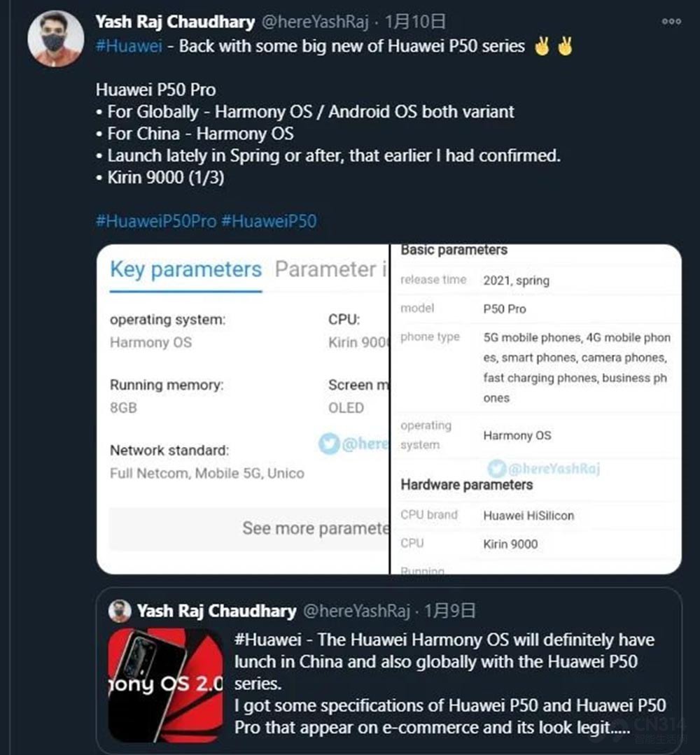Open the #HuaweiP50Pro hashtag
Screen dimensions: 700x755
click(x=156, y=222)
